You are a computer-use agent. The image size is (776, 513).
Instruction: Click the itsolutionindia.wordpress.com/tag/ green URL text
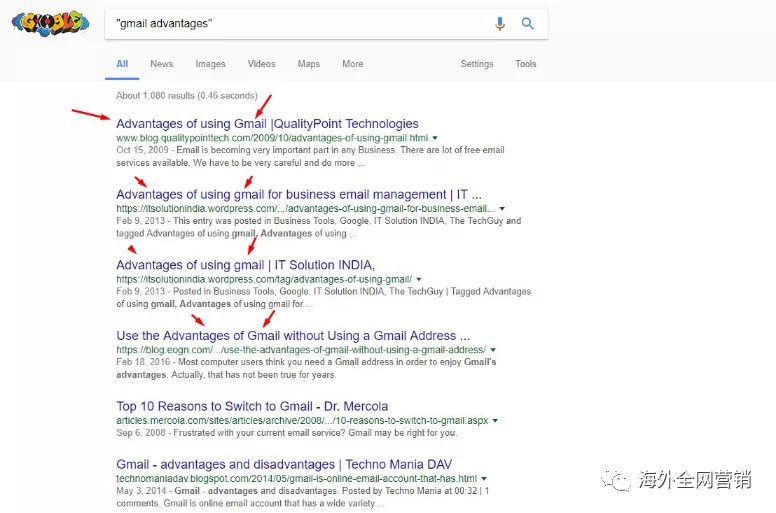[x=264, y=280]
